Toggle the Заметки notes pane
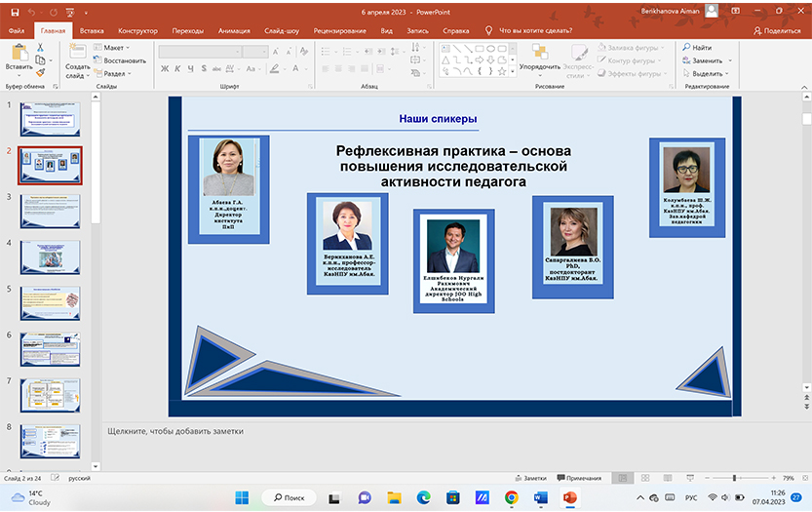The image size is (812, 512). [x=530, y=478]
